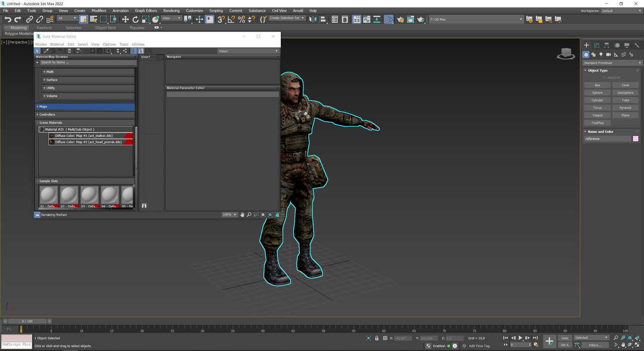Toggle 3D Snaps in main toolbar
Screen dimensions: 644x351
(221, 19)
